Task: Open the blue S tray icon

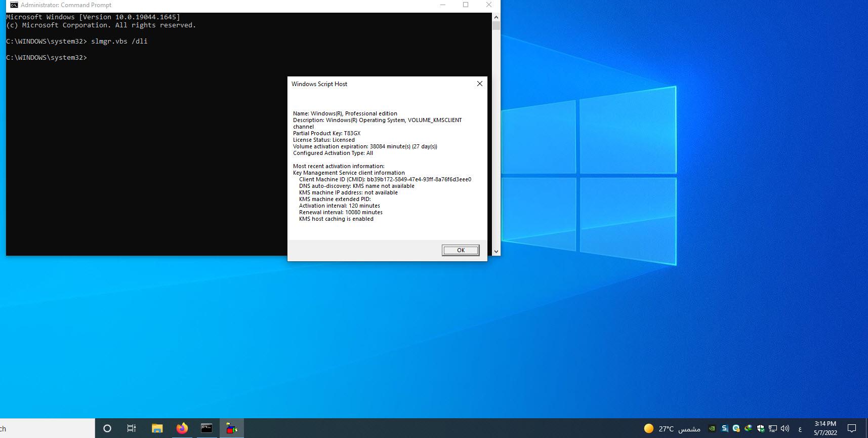Action: click(724, 428)
